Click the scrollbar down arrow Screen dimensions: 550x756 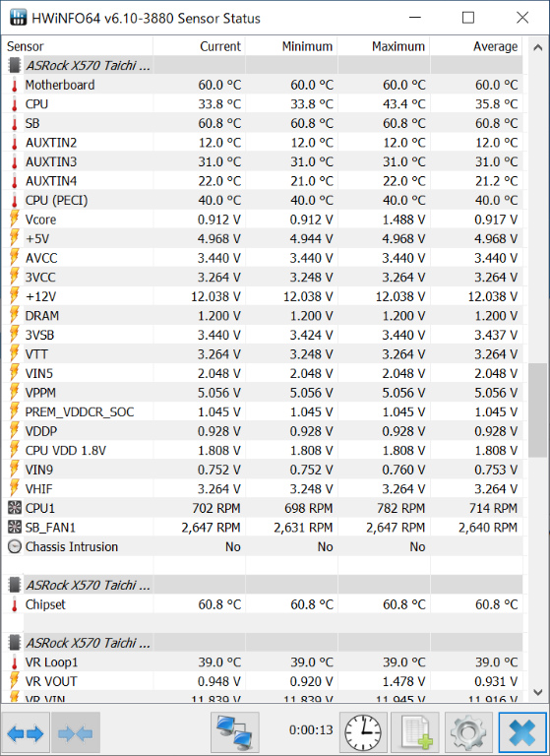click(537, 692)
